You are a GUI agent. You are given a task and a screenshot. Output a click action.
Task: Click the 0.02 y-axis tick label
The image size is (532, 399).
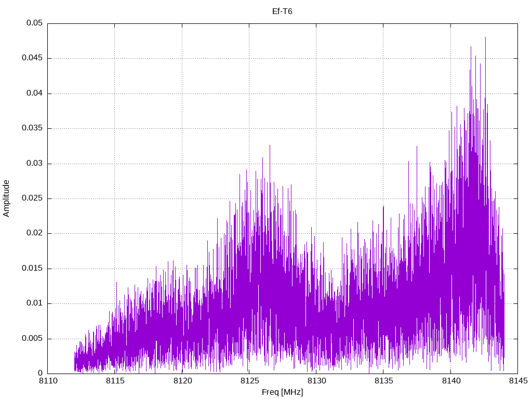[35, 233]
